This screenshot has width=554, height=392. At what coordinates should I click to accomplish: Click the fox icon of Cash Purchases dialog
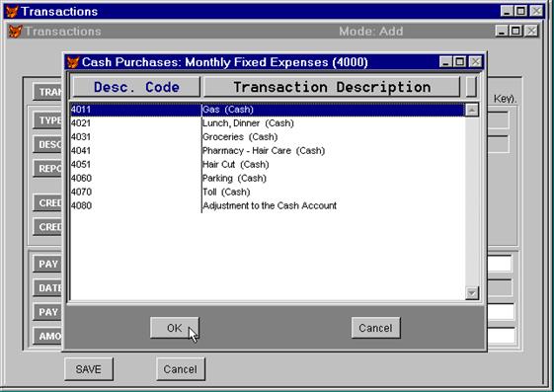73,62
